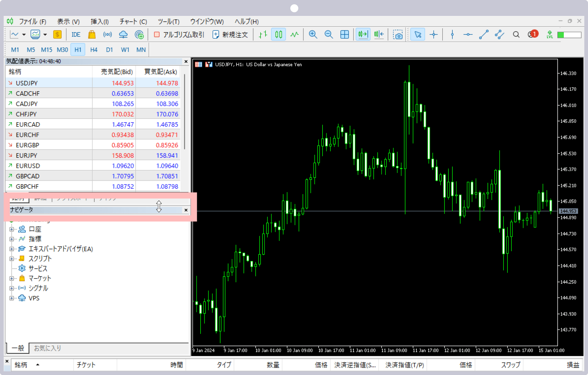
Task: Select the crosshair tool
Action: point(434,35)
